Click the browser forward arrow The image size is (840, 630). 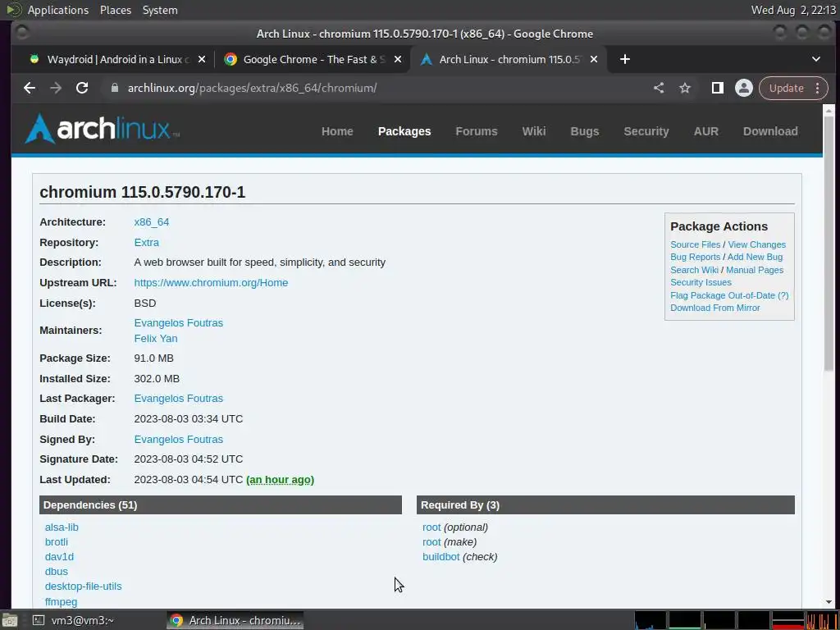[x=56, y=88]
